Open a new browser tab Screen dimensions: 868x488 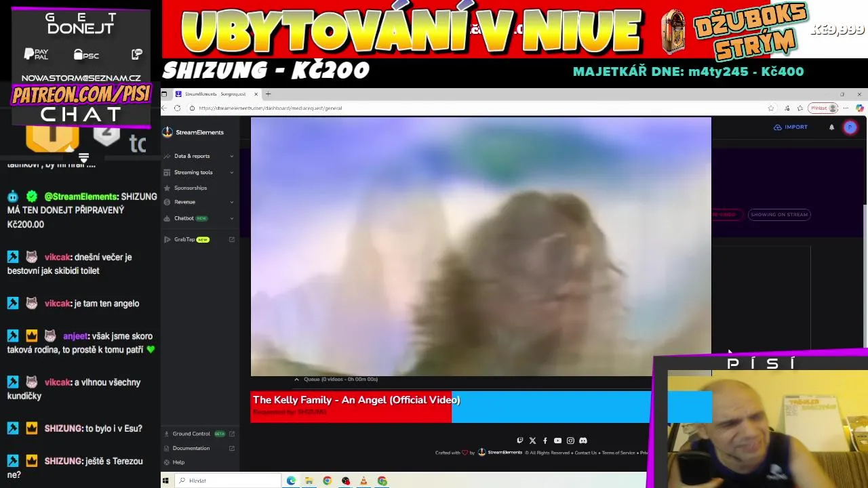tap(268, 94)
